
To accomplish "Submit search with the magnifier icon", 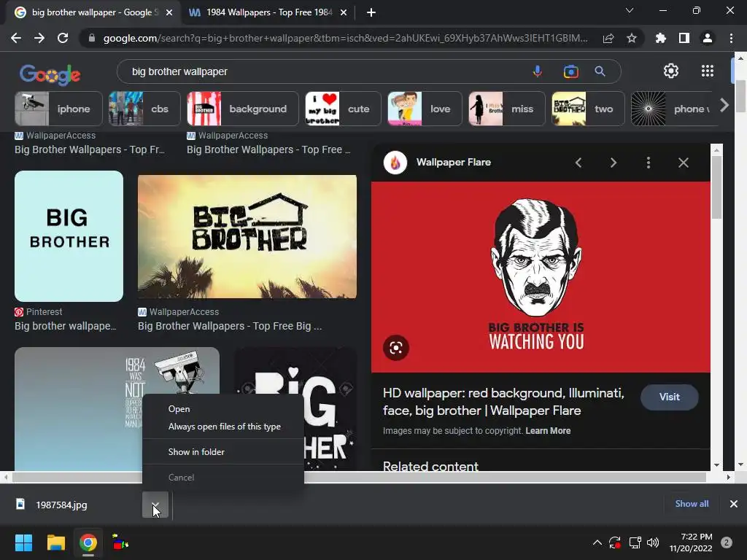I will pos(600,71).
